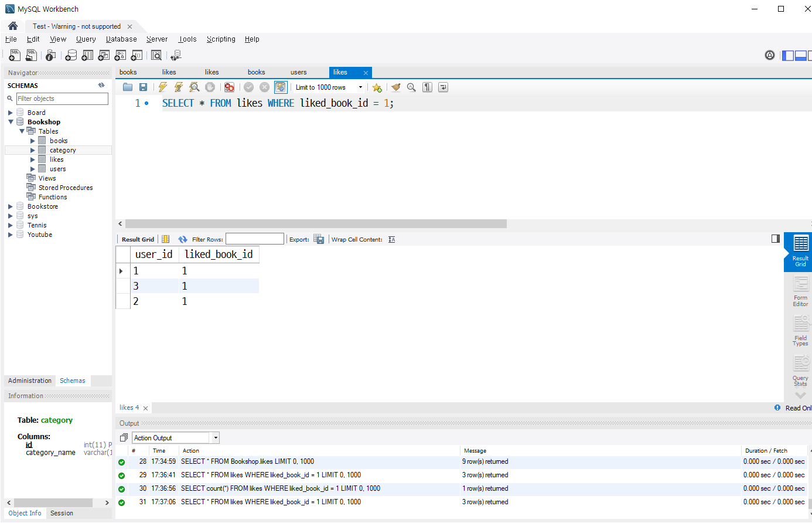The image size is (812, 523).
Task: Open SQL script file from main toolbar
Action: click(x=31, y=55)
